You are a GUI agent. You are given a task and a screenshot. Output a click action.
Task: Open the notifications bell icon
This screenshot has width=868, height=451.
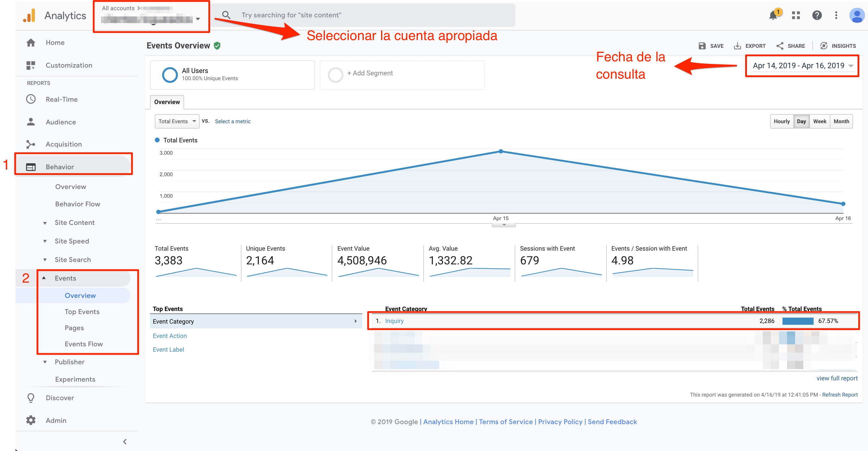[x=773, y=16]
